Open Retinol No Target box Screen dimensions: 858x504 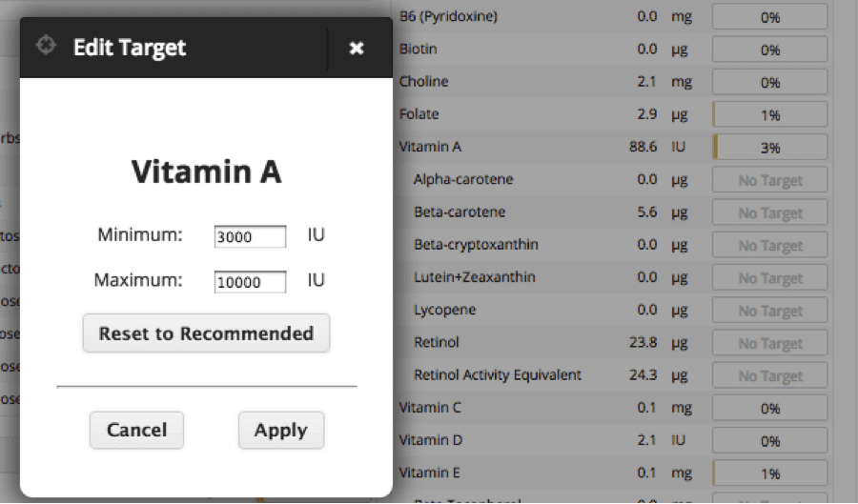coord(770,343)
